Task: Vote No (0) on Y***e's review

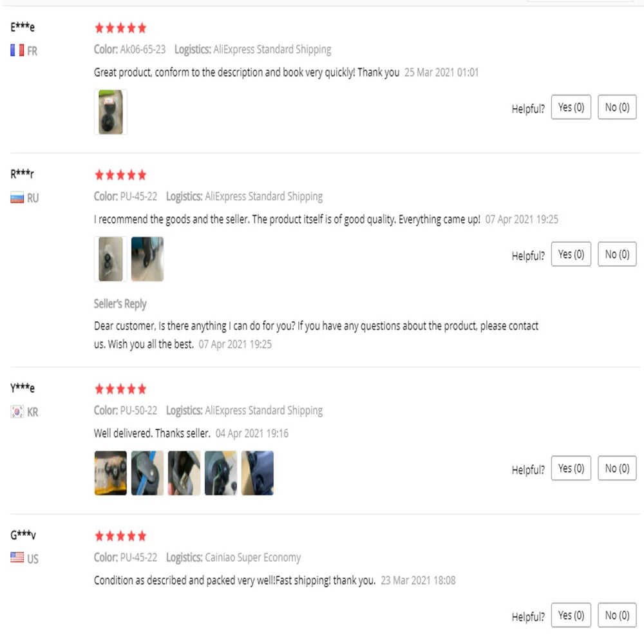Action: (x=617, y=468)
